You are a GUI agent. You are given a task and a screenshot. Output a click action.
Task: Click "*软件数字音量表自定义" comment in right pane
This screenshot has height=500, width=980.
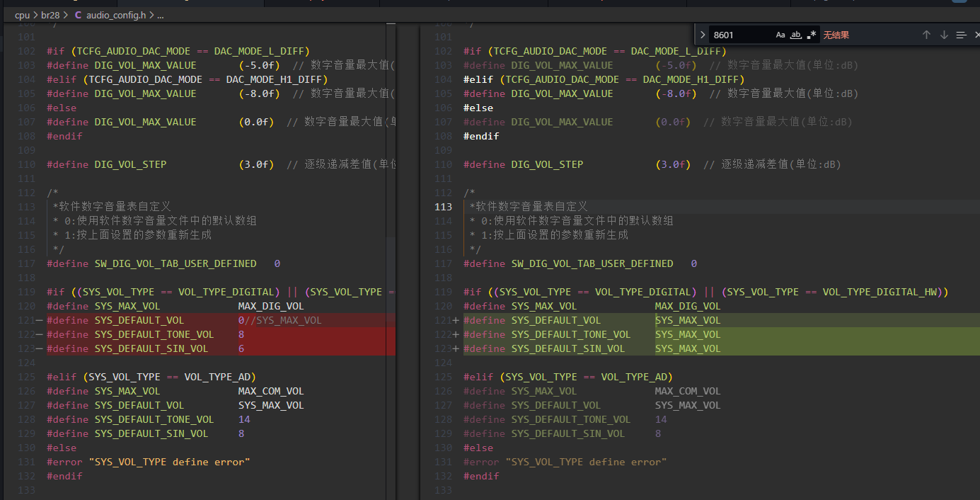[x=529, y=207]
